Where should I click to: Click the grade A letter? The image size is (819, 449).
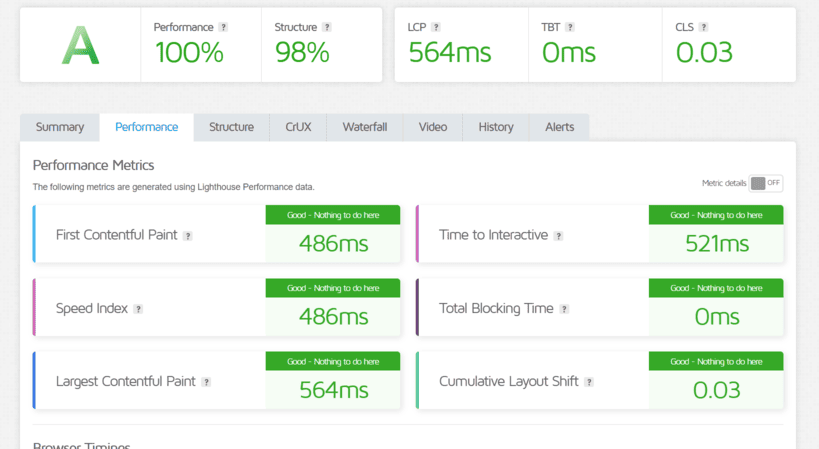80,46
